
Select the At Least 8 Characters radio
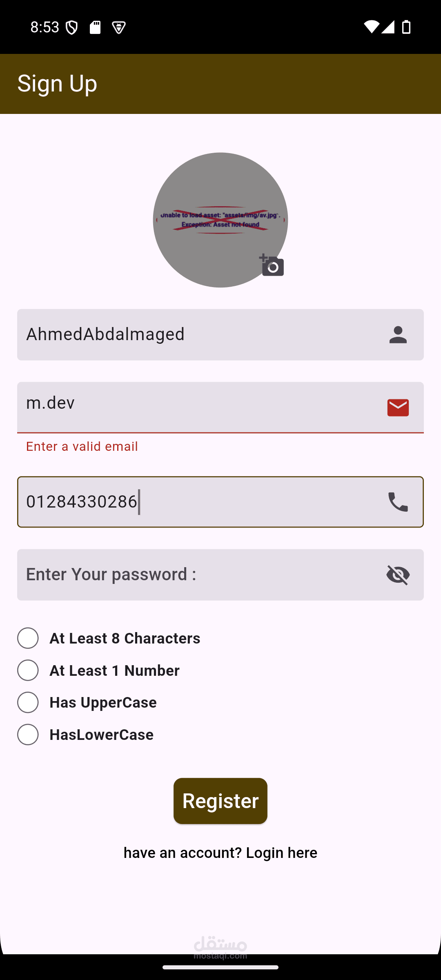click(x=28, y=638)
